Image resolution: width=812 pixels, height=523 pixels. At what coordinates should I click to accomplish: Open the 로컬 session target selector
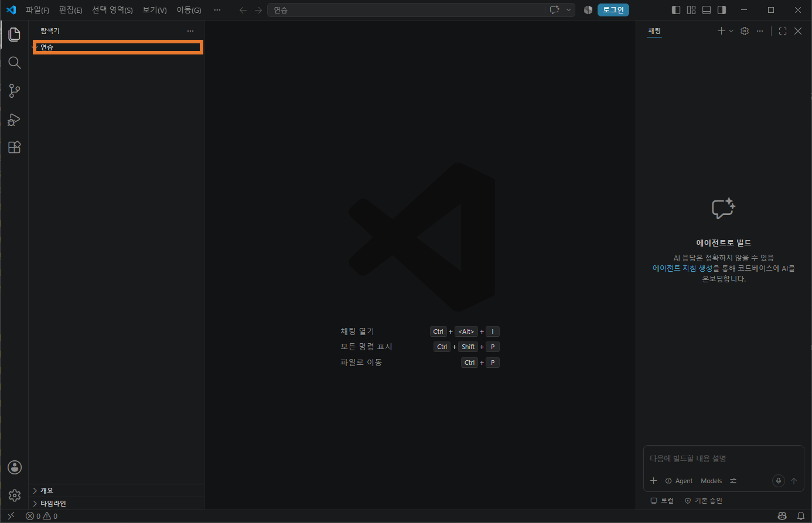coord(662,501)
